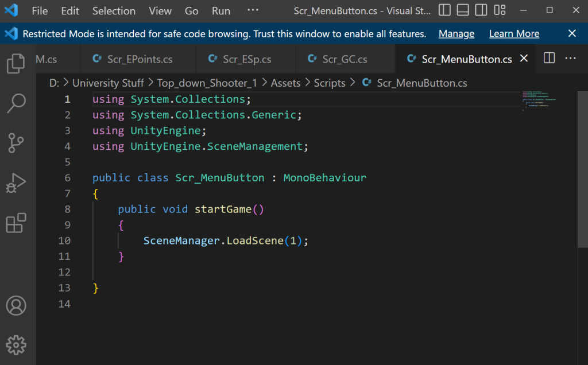Image resolution: width=588 pixels, height=365 pixels.
Task: Open the Manage gear icon
Action: click(16, 345)
